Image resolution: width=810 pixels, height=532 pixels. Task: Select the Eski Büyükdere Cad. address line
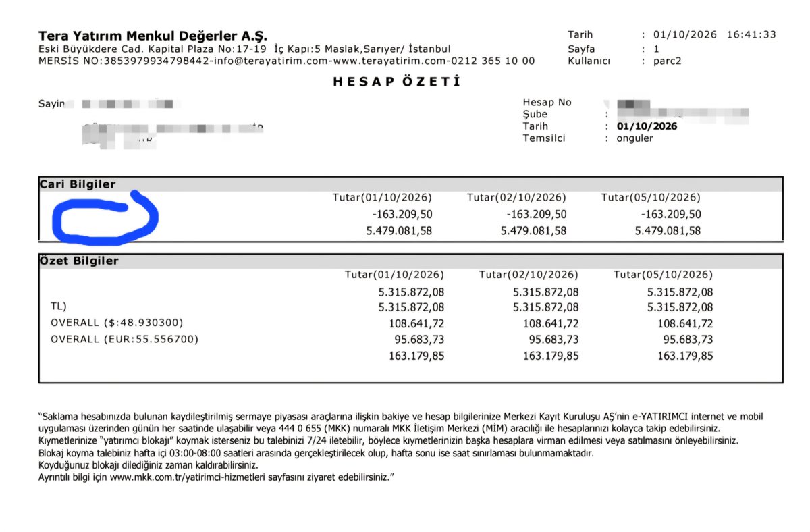244,49
